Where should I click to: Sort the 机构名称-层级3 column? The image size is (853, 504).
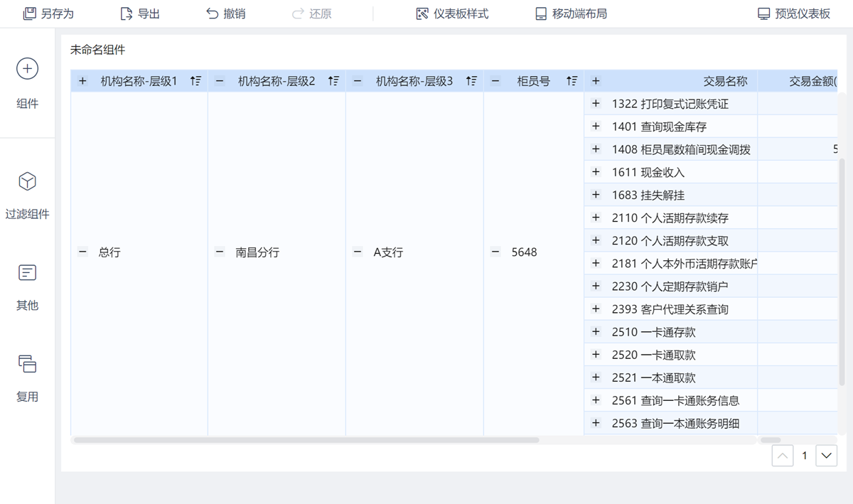[471, 81]
